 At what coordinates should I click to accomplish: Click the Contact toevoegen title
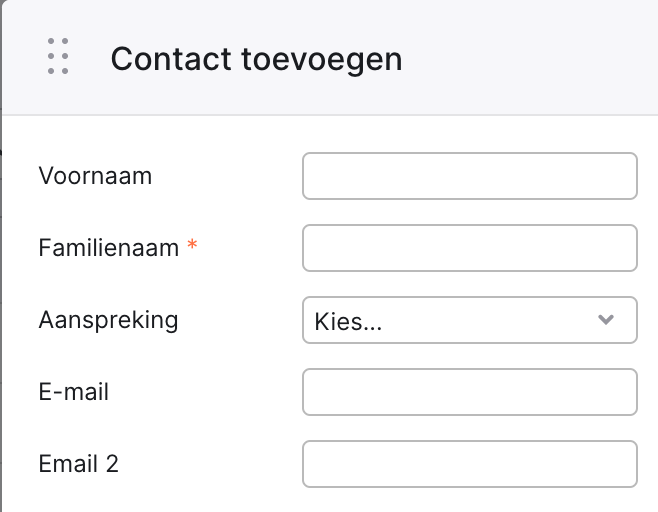[x=256, y=59]
